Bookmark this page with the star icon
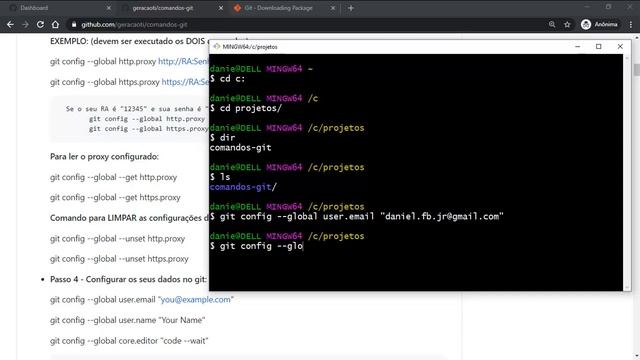 [567, 24]
